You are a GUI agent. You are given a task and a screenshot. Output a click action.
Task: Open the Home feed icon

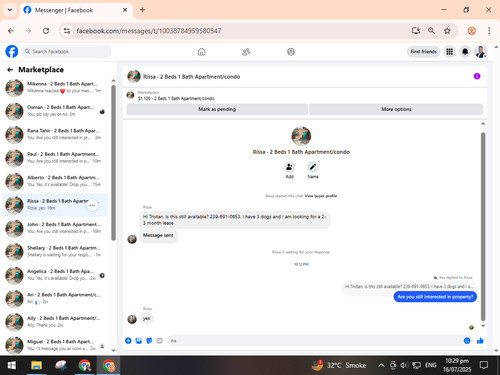[x=202, y=52]
